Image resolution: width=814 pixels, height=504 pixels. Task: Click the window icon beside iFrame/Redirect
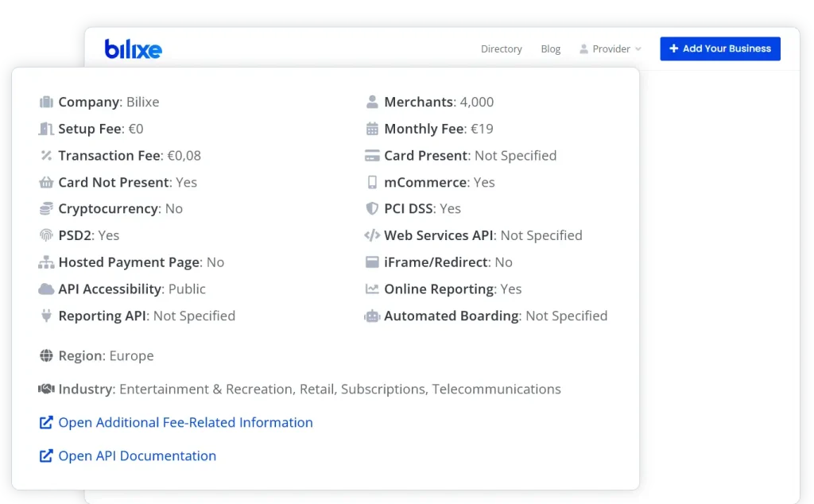(372, 262)
